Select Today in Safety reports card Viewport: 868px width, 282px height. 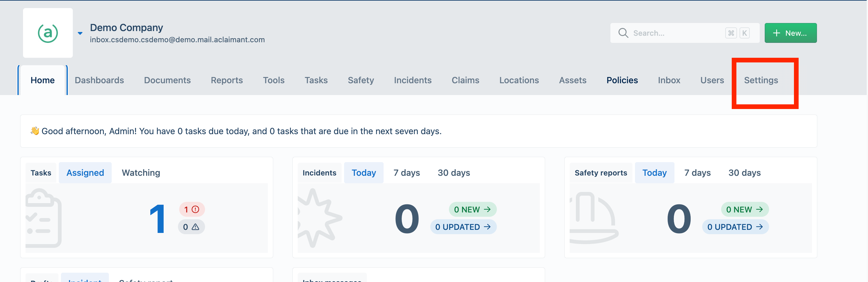point(654,173)
